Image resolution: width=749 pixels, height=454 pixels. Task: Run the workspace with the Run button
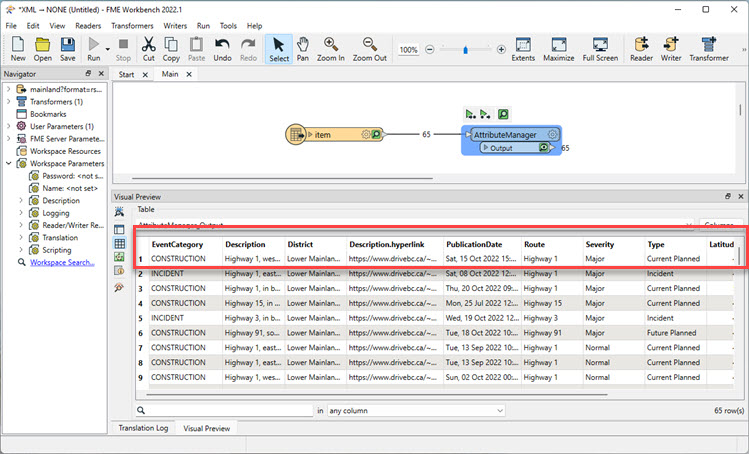pos(94,49)
